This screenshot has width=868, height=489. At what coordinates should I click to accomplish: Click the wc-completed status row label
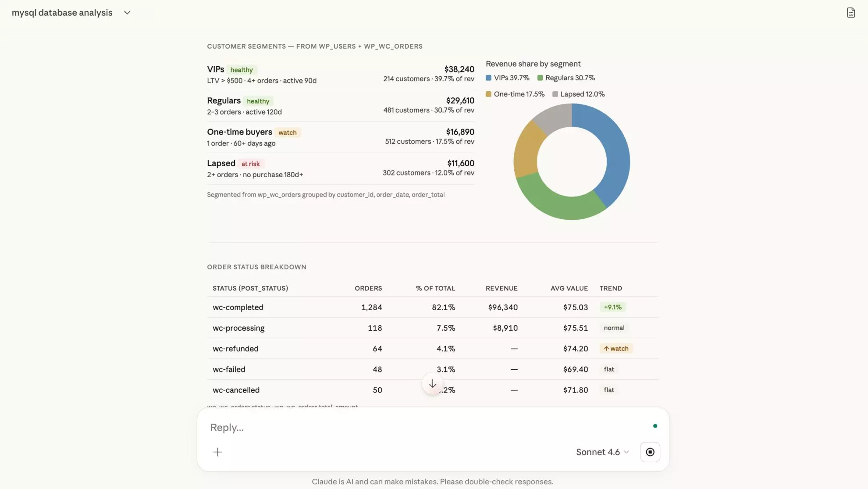[238, 307]
